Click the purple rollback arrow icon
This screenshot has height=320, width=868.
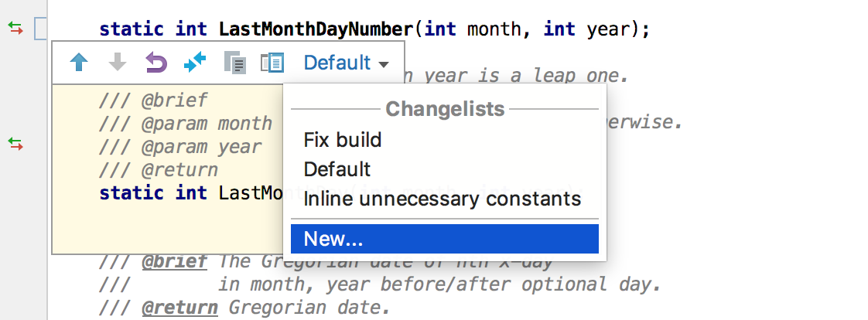156,62
